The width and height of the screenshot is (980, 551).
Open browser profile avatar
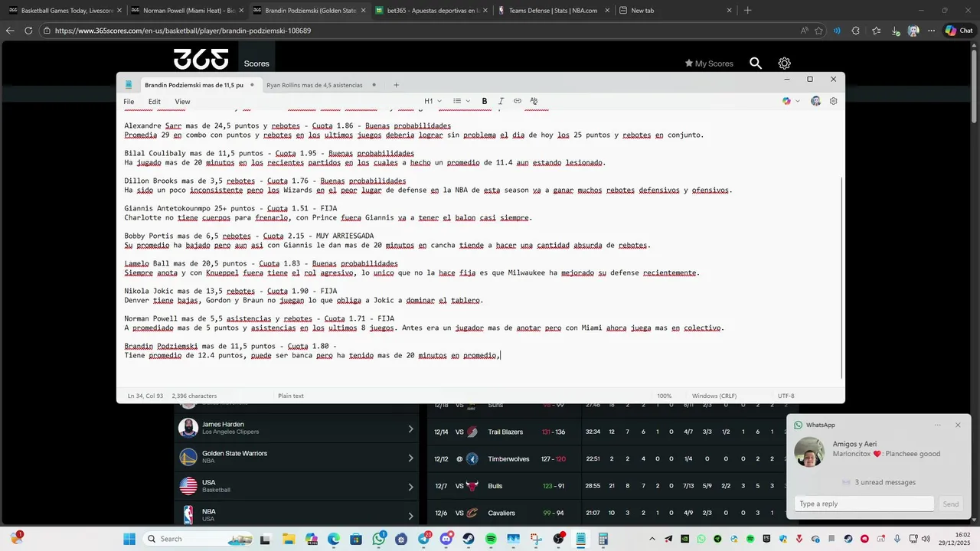913,31
